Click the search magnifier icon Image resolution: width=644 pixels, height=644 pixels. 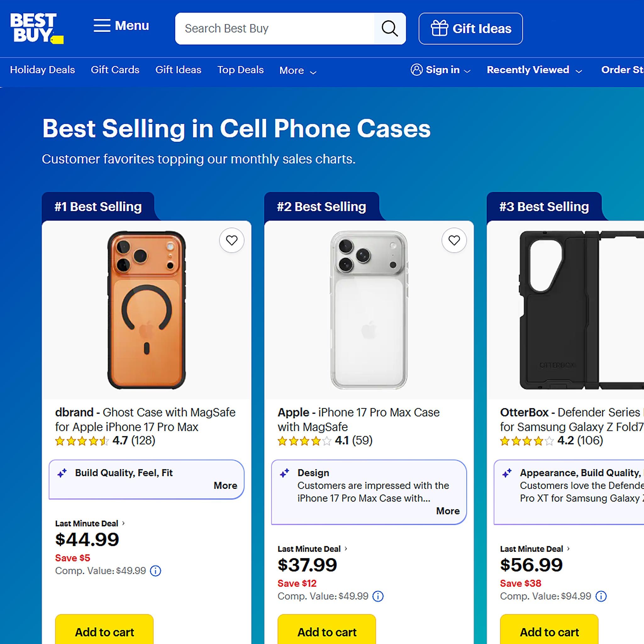(389, 29)
